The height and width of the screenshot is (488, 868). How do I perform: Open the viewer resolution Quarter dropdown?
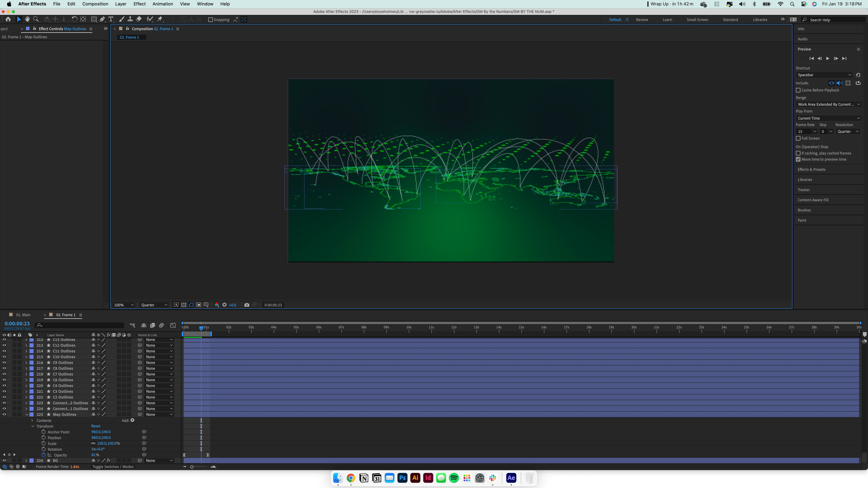[154, 305]
